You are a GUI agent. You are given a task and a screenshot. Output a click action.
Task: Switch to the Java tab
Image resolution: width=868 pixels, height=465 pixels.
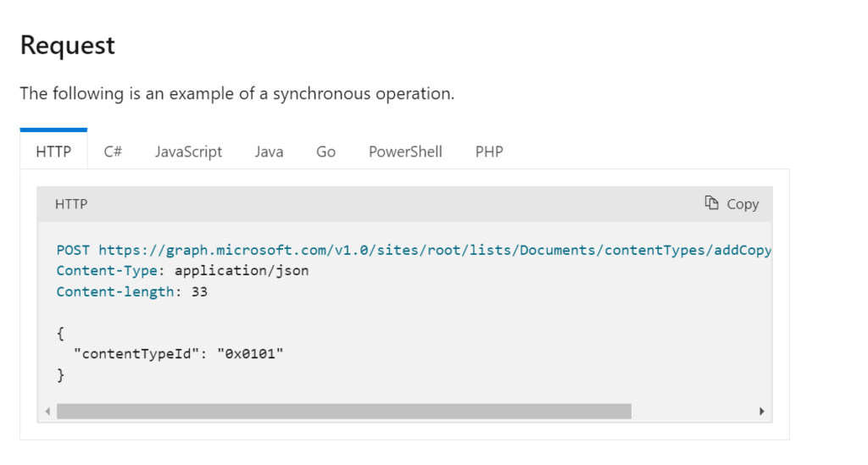point(269,152)
